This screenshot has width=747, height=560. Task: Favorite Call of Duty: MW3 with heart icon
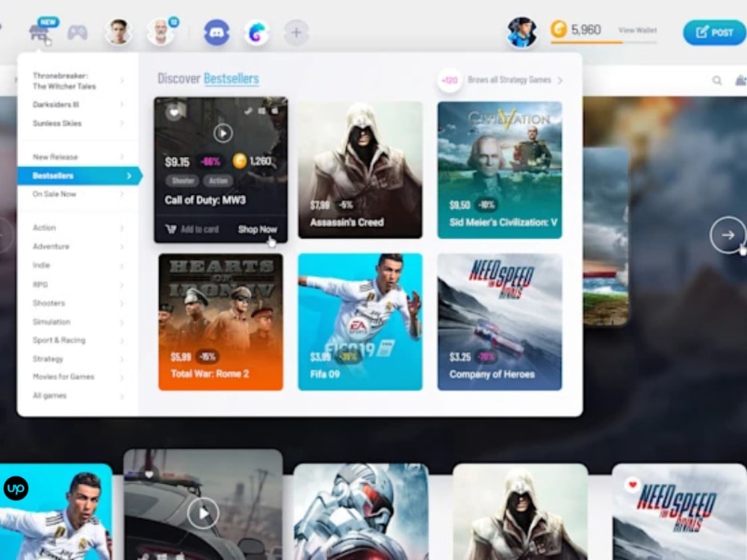[174, 113]
